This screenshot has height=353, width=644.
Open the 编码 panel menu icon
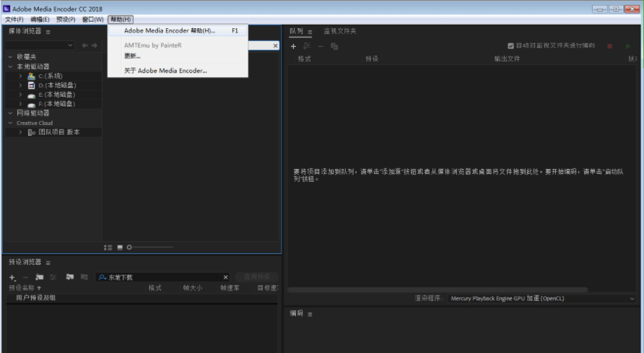point(310,314)
